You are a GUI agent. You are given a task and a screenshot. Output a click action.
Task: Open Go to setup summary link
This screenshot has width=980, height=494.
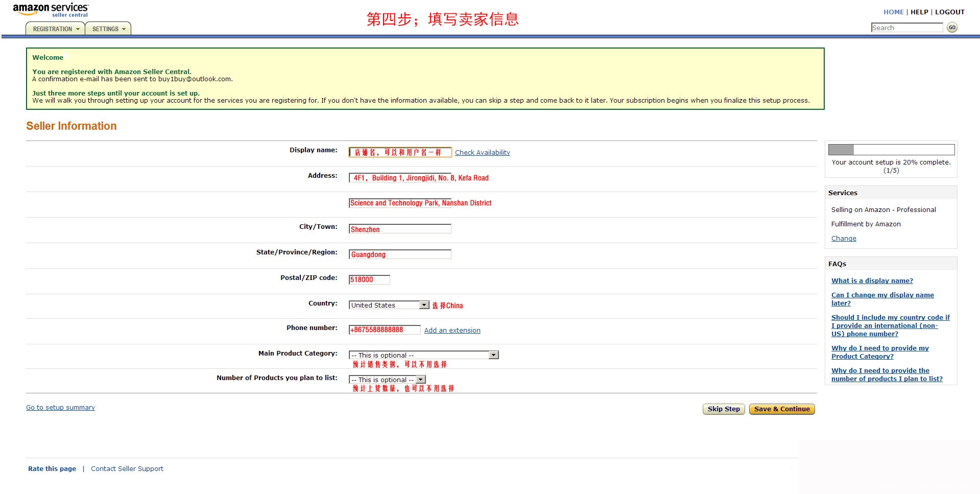60,408
